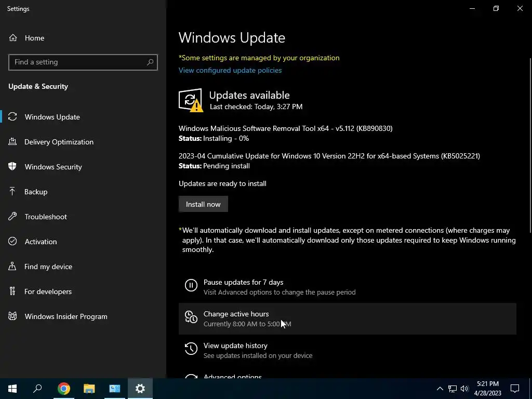Click the taskbar clock showing 5:21 PM
532x399 pixels.
coord(487,389)
